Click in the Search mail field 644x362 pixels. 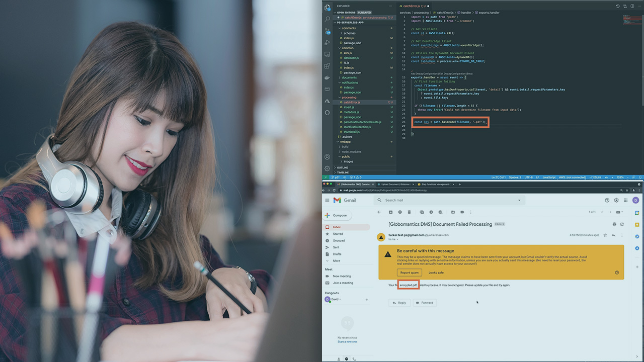[448, 200]
